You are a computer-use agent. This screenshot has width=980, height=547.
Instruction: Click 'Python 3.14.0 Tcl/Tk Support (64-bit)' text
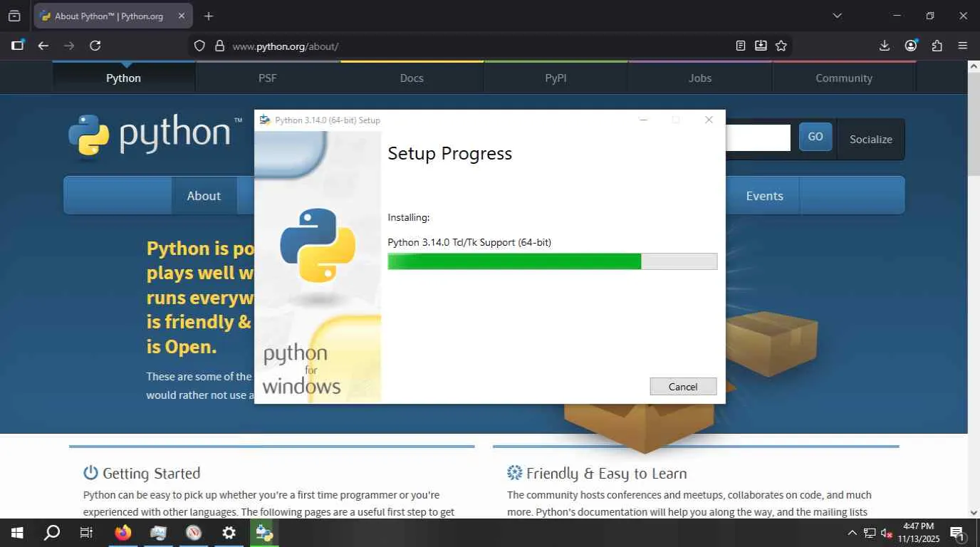pyautogui.click(x=469, y=242)
